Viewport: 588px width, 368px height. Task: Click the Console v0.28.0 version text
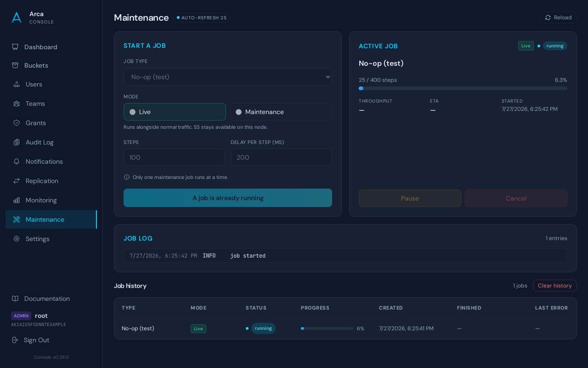click(51, 357)
